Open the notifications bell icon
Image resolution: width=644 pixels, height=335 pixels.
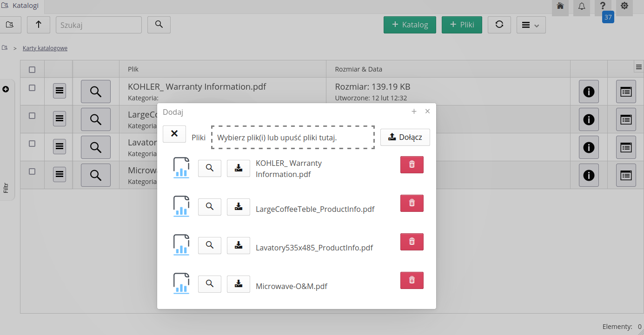[x=581, y=6]
